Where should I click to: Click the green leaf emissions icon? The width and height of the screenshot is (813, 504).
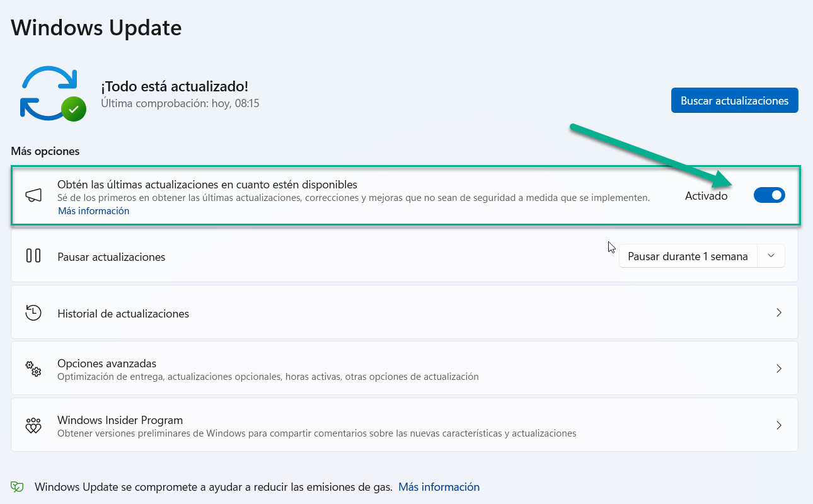click(18, 487)
